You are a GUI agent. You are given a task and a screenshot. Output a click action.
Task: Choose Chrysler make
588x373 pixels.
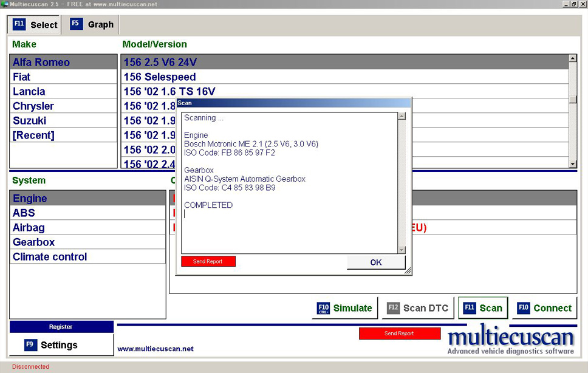(63, 106)
